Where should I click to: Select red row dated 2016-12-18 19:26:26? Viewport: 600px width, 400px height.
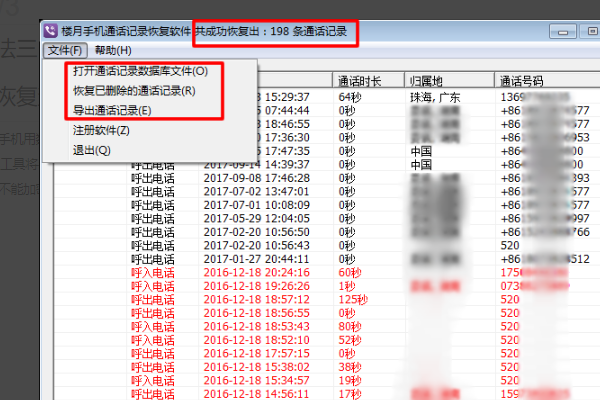coord(327,286)
